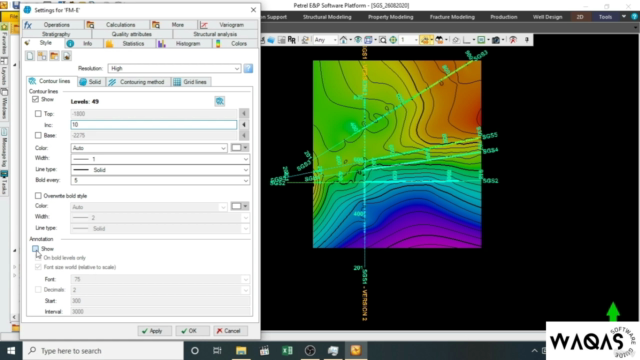Click the green square frame icon in toolbar
The height and width of the screenshot is (360, 640).
[481, 40]
